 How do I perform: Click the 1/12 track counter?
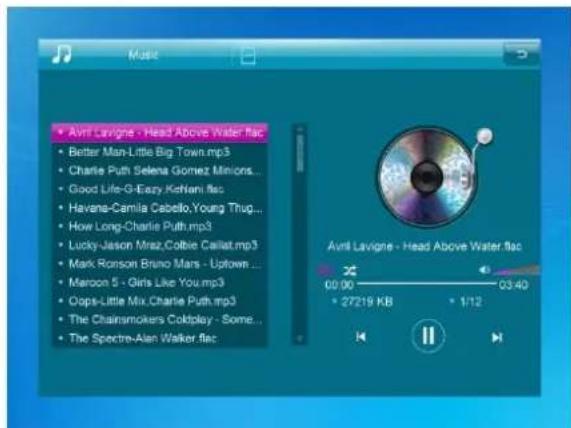470,302
